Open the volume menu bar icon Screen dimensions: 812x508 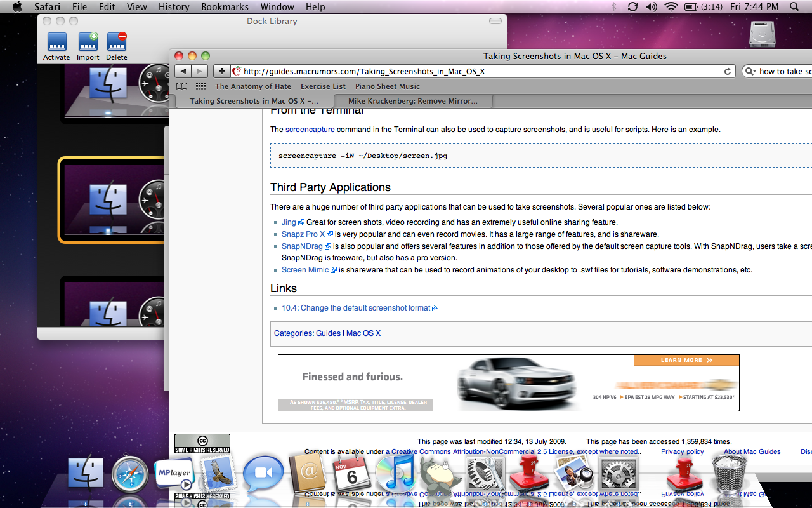[652, 7]
